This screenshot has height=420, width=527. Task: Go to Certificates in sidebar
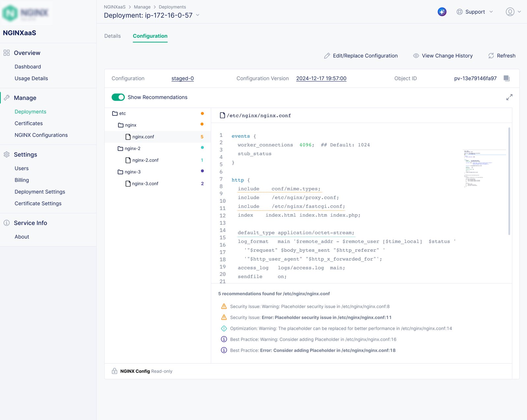click(x=29, y=123)
